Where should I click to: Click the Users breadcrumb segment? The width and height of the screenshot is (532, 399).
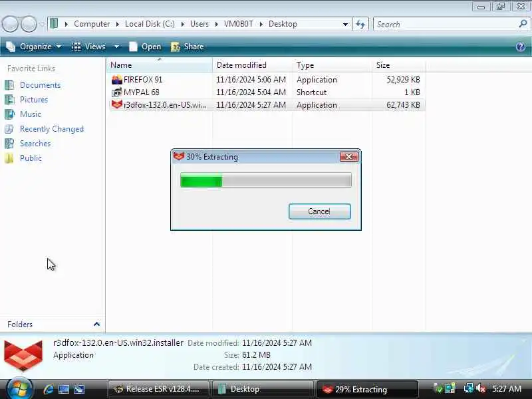(199, 24)
